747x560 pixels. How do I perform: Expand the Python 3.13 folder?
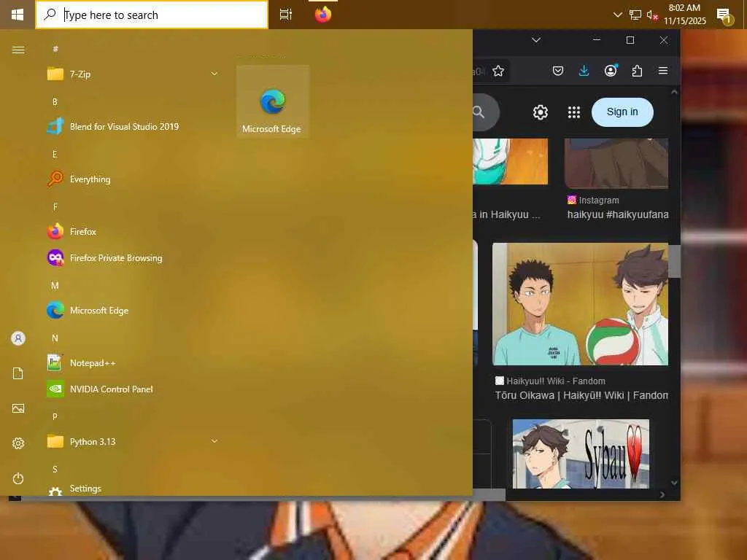click(x=133, y=441)
